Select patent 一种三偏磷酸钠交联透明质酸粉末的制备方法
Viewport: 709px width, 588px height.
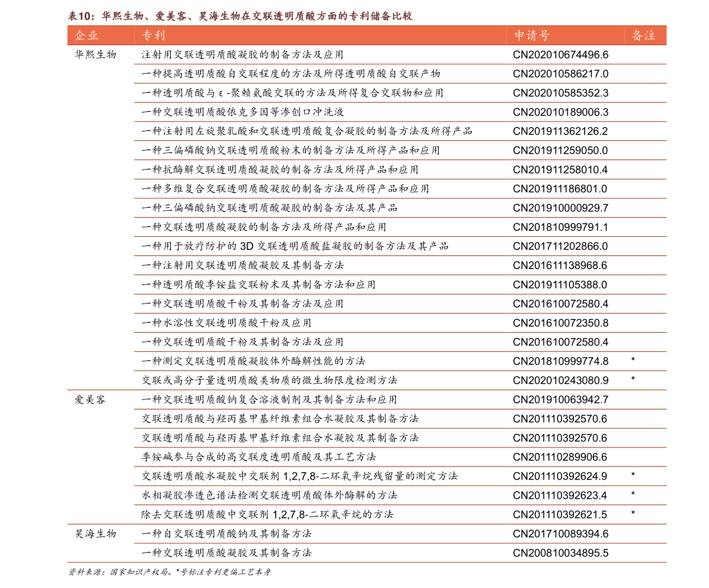click(291, 151)
